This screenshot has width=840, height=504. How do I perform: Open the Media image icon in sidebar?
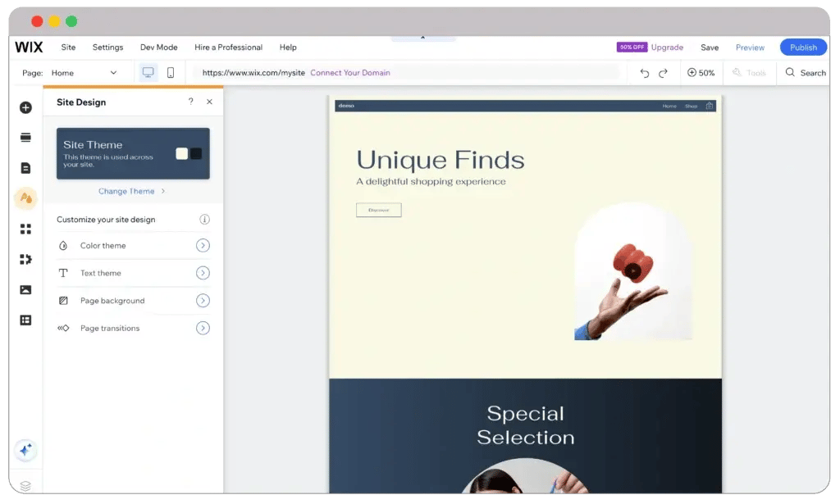(25, 289)
